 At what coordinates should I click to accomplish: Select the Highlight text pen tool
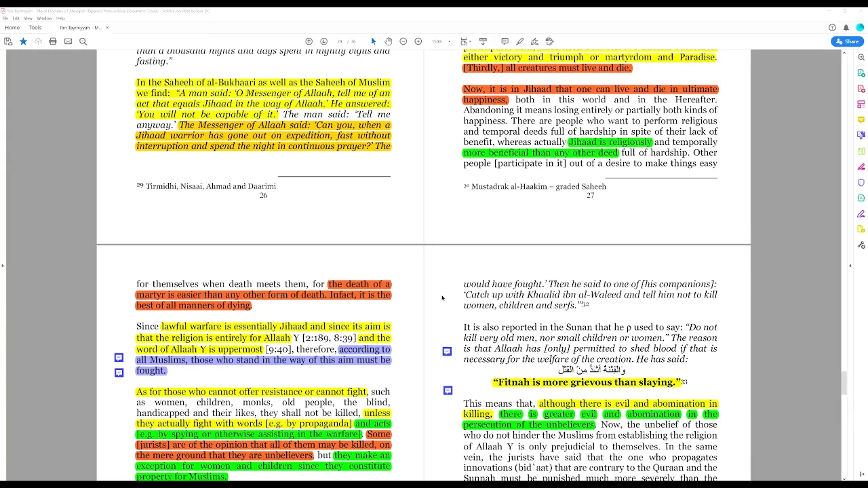tap(519, 41)
